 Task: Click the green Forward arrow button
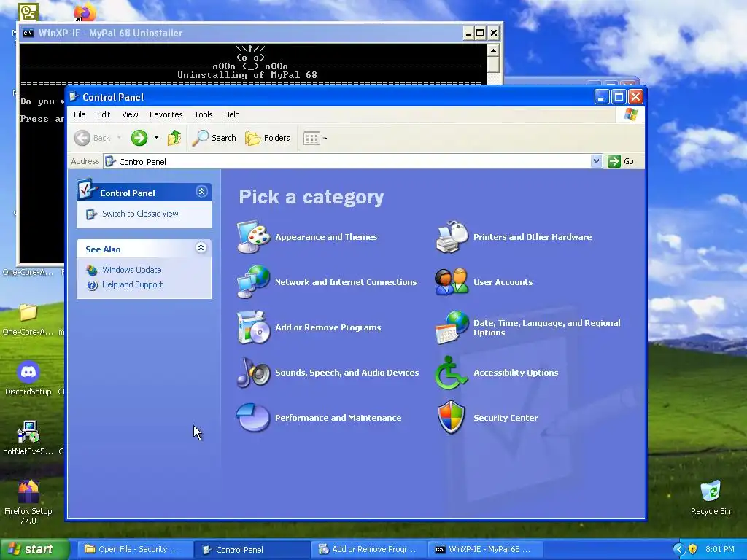pyautogui.click(x=139, y=138)
